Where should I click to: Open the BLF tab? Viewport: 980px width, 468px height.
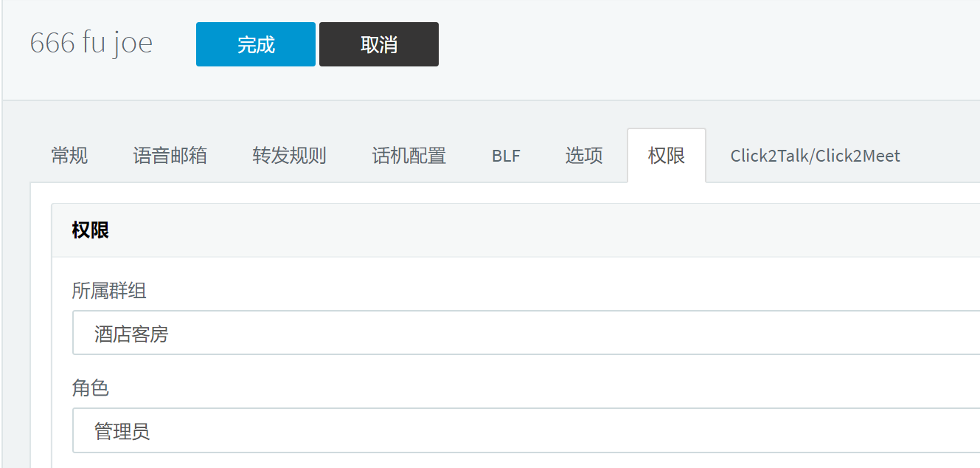pyautogui.click(x=506, y=156)
